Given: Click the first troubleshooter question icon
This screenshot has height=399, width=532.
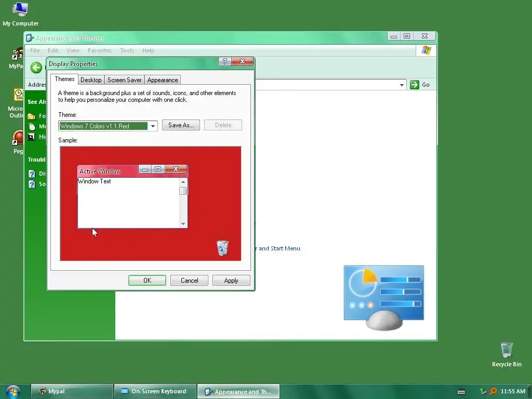Looking at the screenshot, I should pos(32,174).
